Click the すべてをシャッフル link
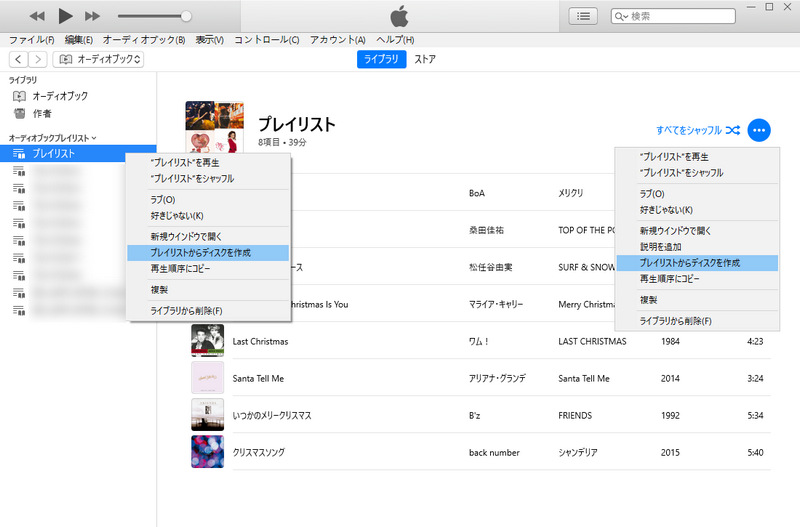The width and height of the screenshot is (800, 527). pyautogui.click(x=689, y=130)
